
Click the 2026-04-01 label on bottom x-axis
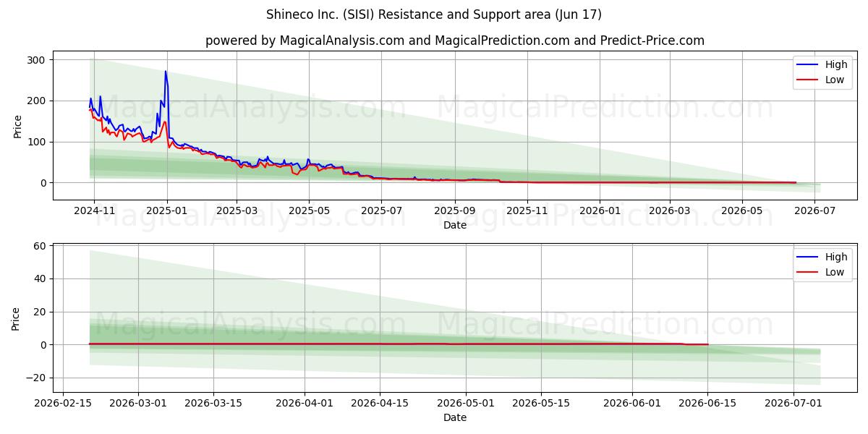[x=304, y=404]
